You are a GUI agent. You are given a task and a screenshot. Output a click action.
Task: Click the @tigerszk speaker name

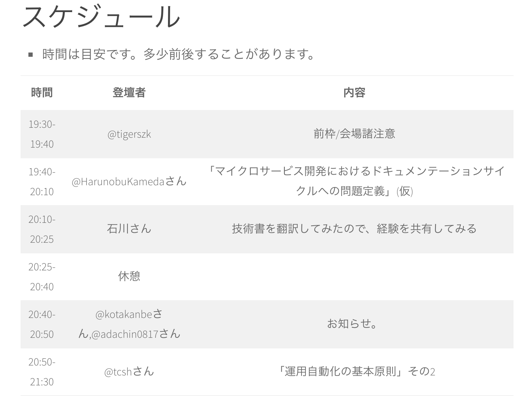(x=129, y=134)
